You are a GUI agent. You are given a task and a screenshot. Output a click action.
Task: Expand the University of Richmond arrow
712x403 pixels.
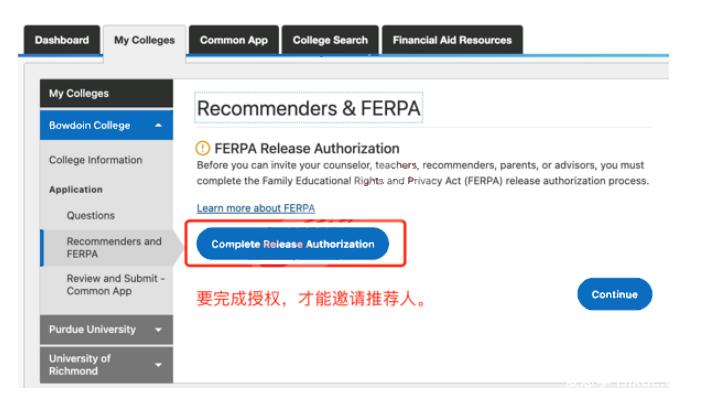pyautogui.click(x=158, y=365)
